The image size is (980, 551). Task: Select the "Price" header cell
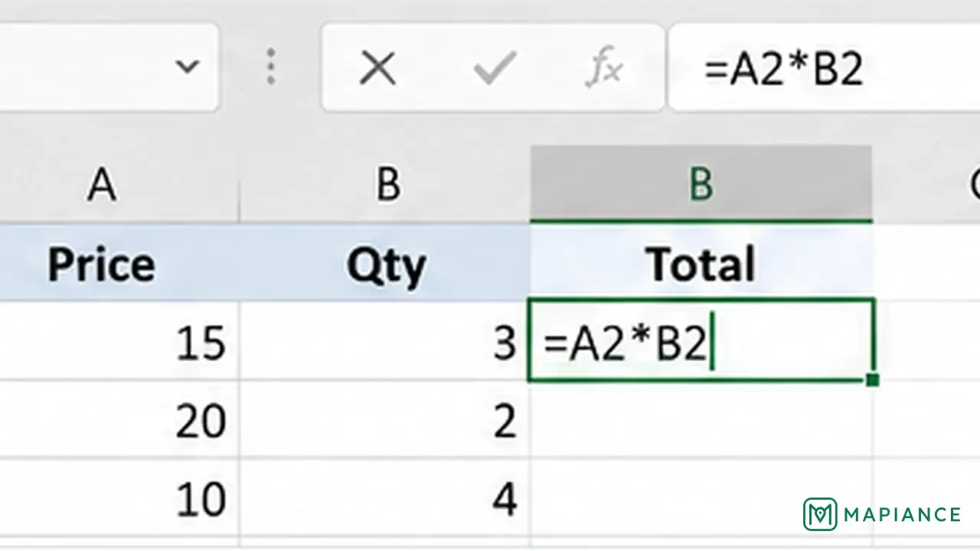119,262
